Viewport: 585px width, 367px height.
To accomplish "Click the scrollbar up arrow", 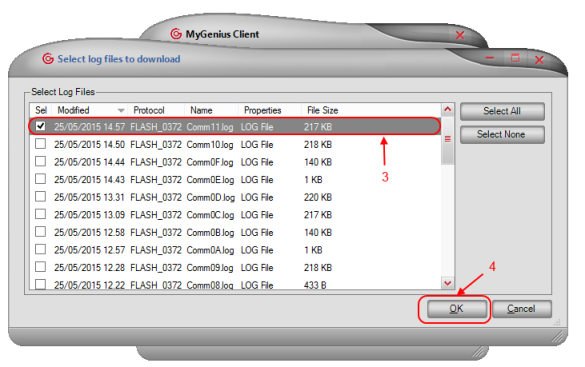I will pyautogui.click(x=448, y=109).
